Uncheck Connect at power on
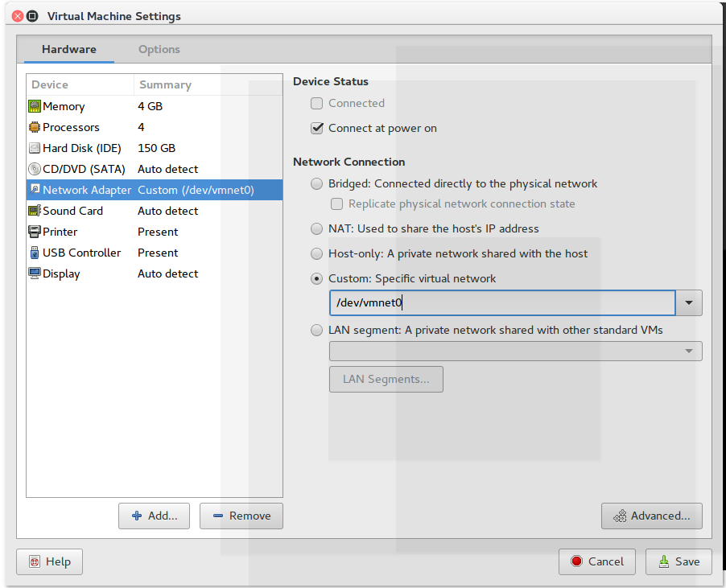726x588 pixels. 316,128
